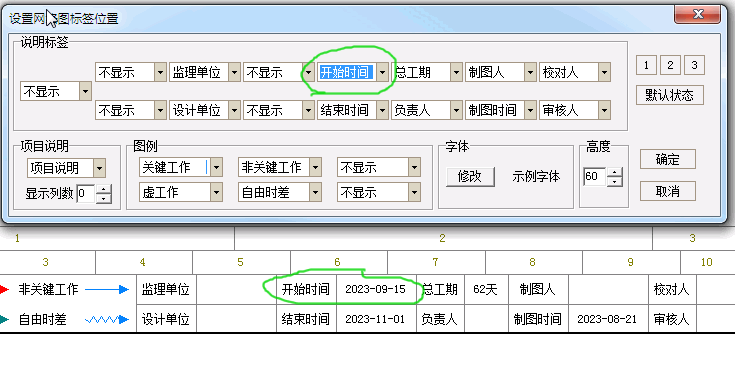Click the 自由时差 legend label in the chart
Viewport: 735px width, 380px height.
click(x=43, y=319)
